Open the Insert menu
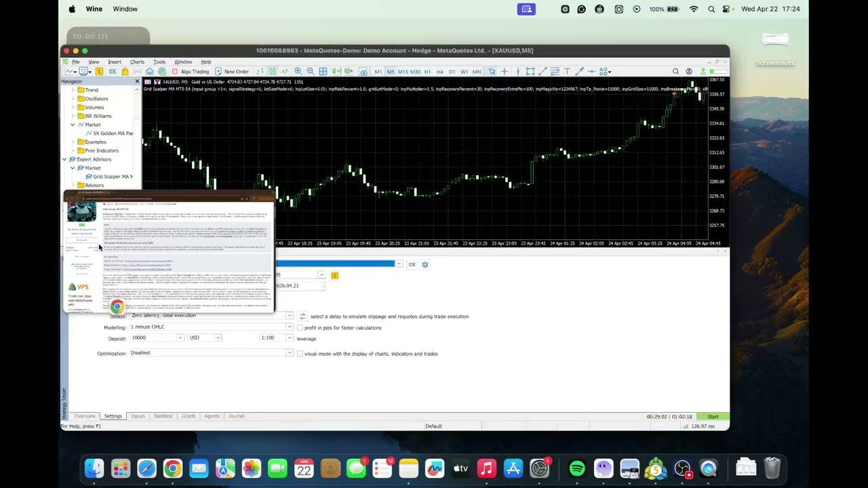Image resolution: width=868 pixels, height=488 pixels. (115, 62)
